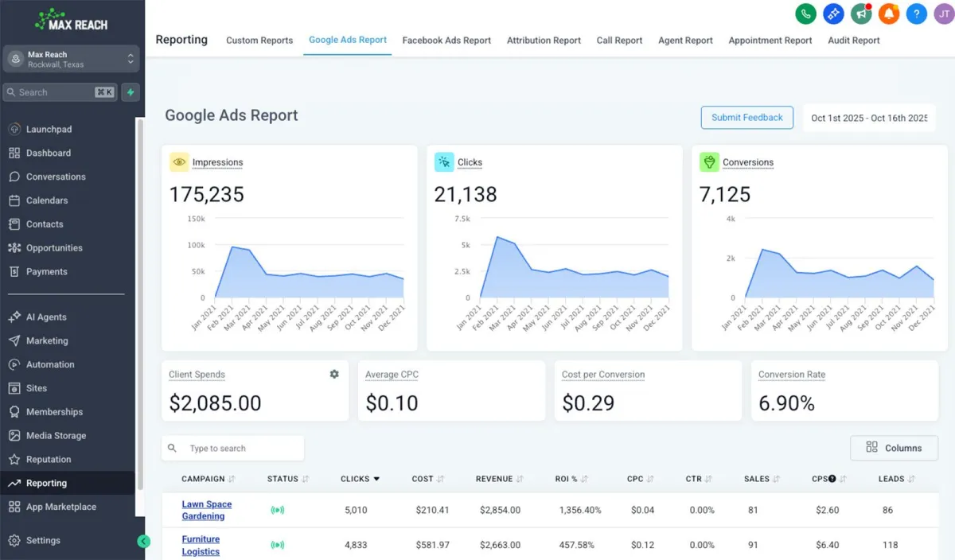Click the Submit Feedback button

click(747, 117)
